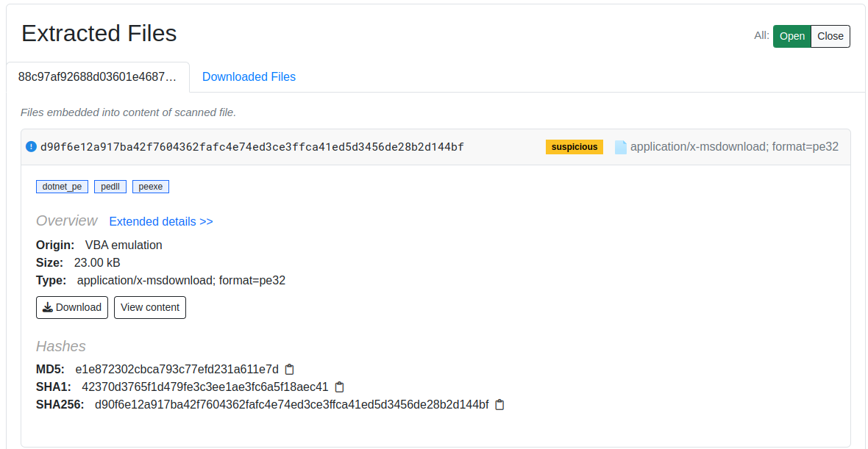
Task: Copy the MD5 hash to clipboard
Action: point(290,369)
